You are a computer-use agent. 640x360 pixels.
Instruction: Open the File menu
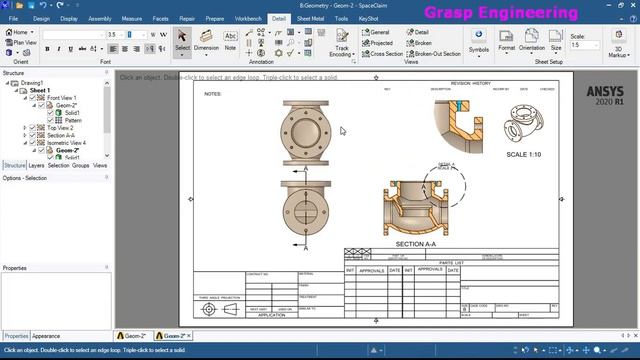pyautogui.click(x=13, y=19)
